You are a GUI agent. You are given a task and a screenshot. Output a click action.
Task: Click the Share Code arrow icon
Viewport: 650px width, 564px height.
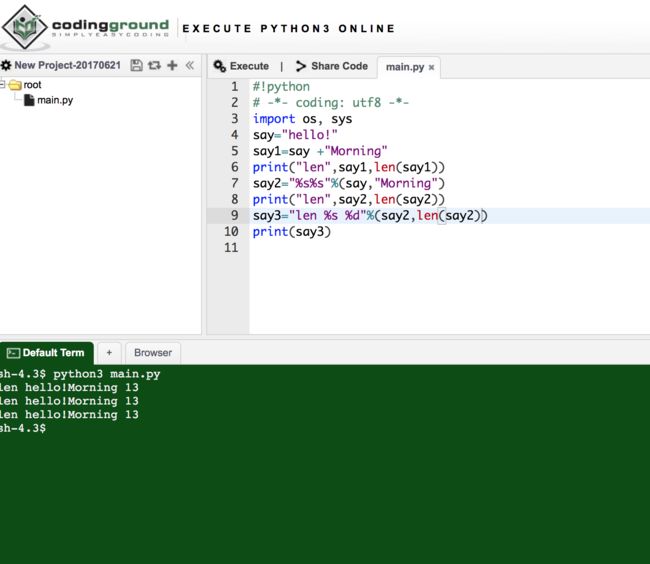(x=301, y=66)
